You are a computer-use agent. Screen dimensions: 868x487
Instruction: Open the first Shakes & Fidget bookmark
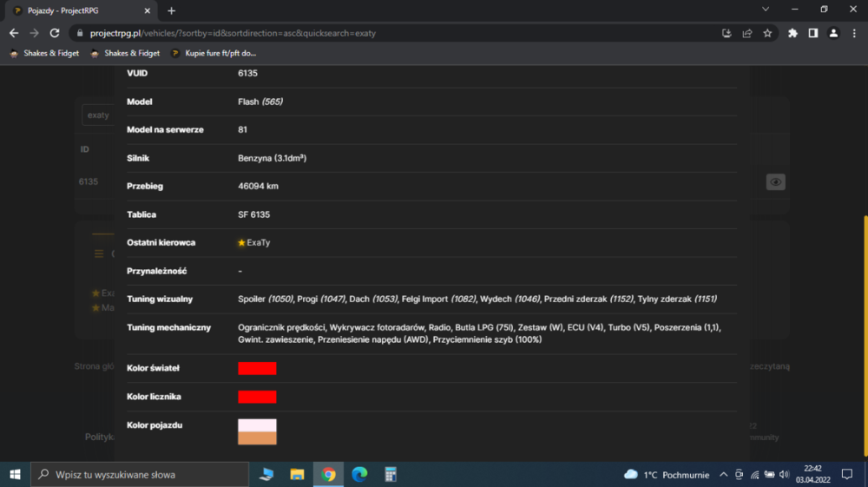[44, 53]
